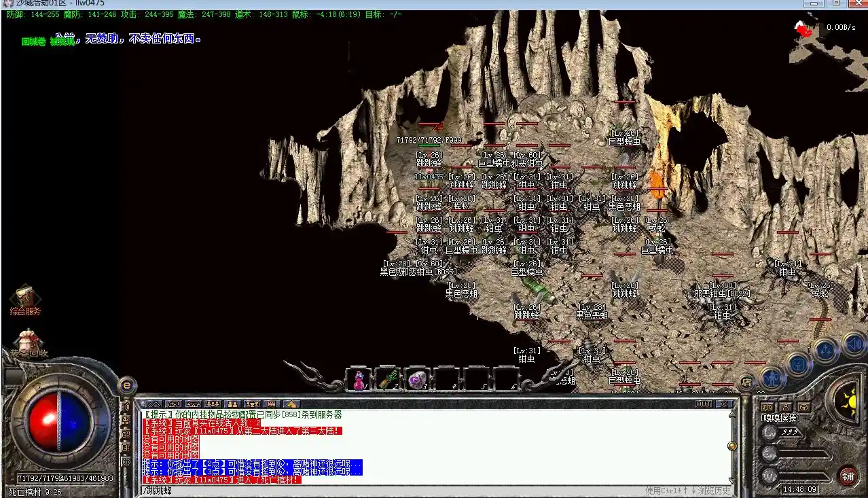Click the 嘎嘎按接 label in right panel
868x498 pixels.
[x=781, y=418]
